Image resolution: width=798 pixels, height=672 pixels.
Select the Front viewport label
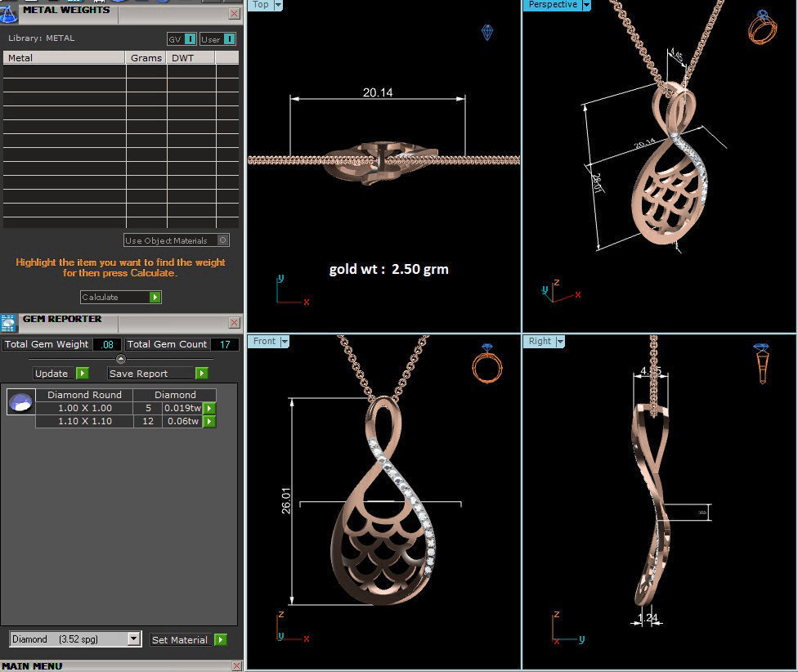pyautogui.click(x=264, y=342)
